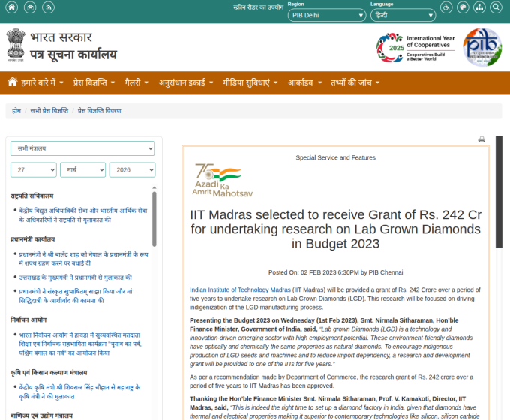Click निर्वाचन आयोग heading
Viewport: 510px width, 420px height.
28,319
